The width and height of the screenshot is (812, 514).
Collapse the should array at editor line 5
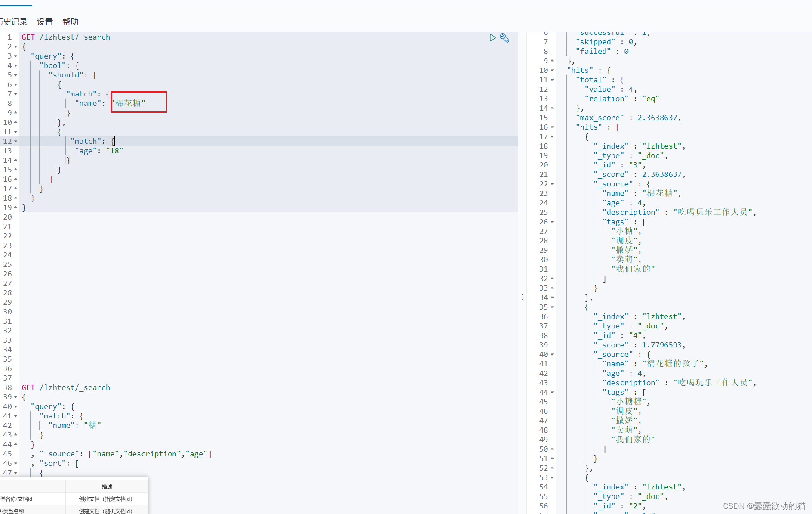coord(16,75)
